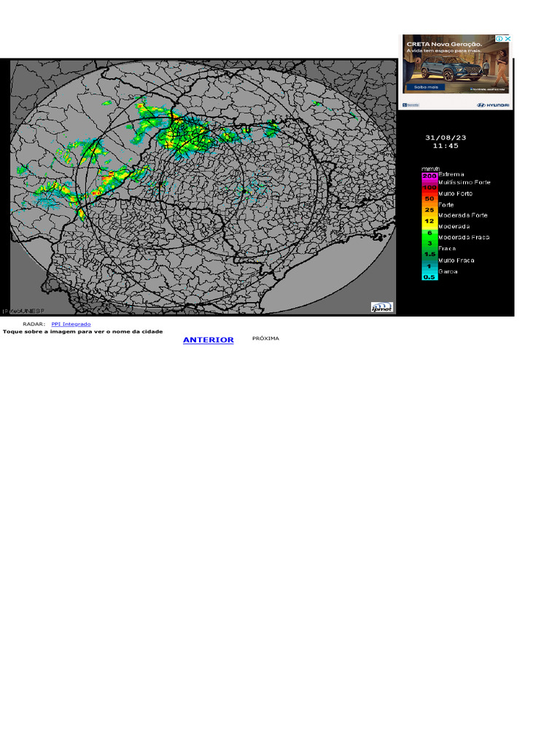This screenshot has width=560, height=747.
Task: Click the time text 11:45
Action: click(x=446, y=146)
